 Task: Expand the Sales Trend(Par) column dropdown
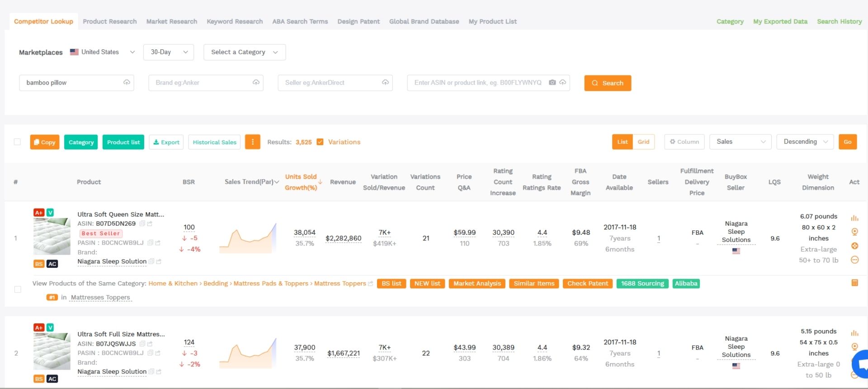(277, 182)
